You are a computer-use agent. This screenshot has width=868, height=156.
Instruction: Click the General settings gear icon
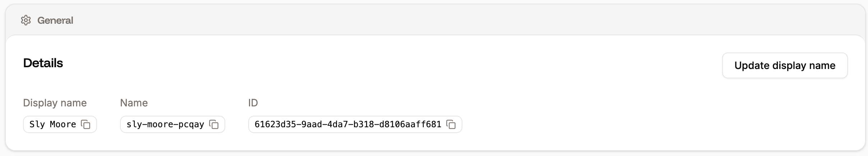[26, 20]
